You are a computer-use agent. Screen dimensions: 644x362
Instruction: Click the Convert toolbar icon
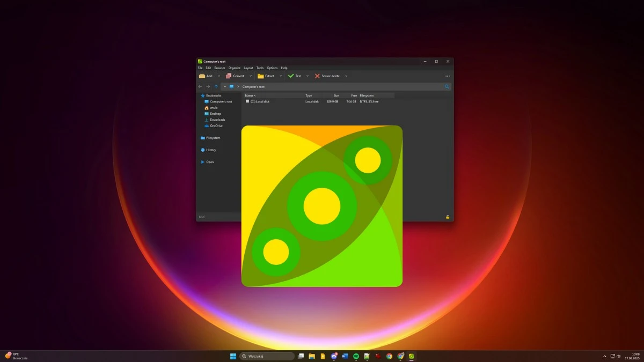pos(229,76)
